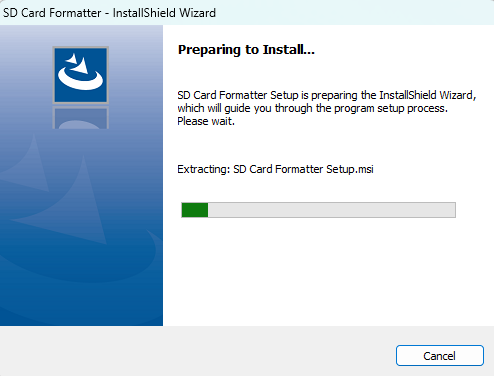
Task: Click the white arrow shapes inside the logo
Action: pos(78,63)
